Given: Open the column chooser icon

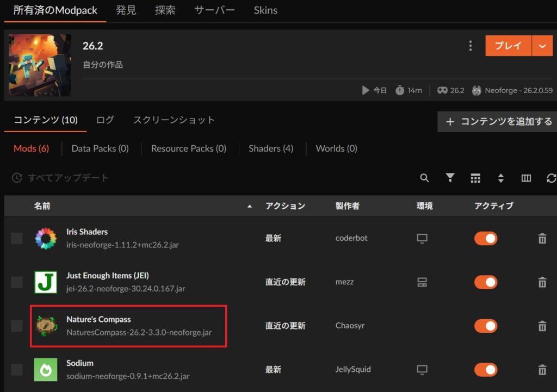Looking at the screenshot, I should 526,178.
